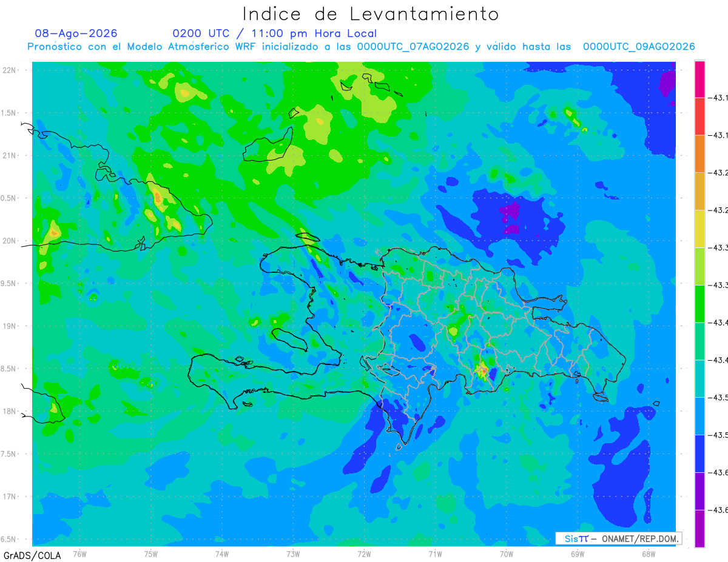
Task: Select the cyan-teal legend swatch
Action: 699,378
